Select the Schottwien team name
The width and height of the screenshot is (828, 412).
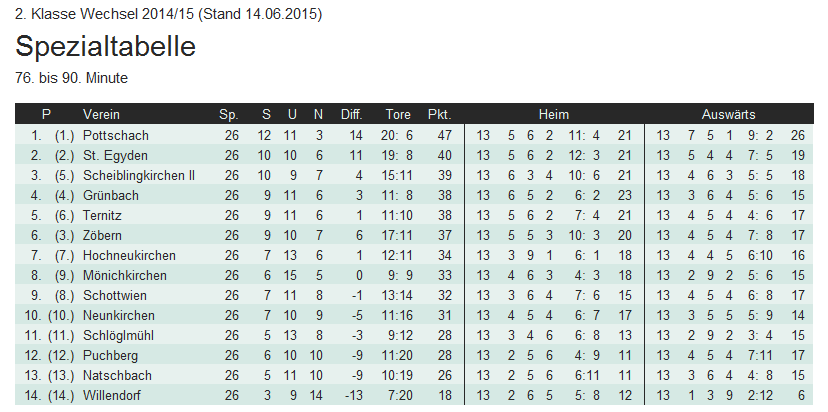117,295
